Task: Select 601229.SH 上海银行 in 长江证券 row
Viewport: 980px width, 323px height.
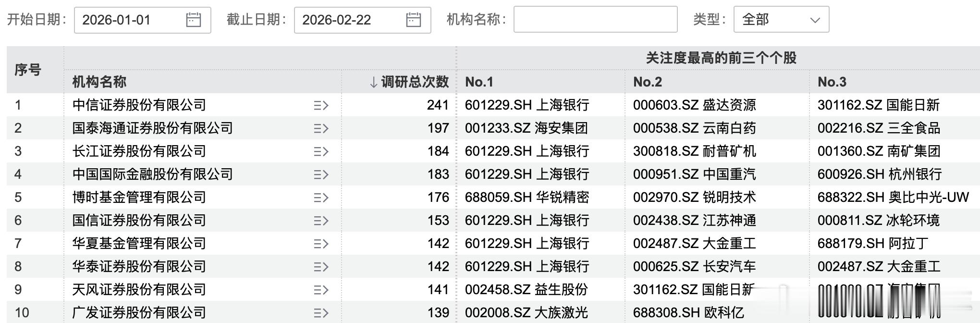Action: 527,151
